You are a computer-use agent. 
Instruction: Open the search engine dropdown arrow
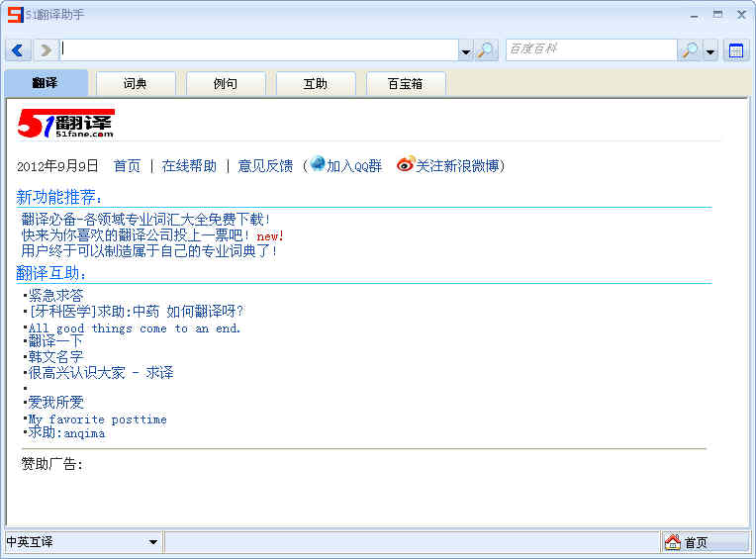click(x=710, y=50)
